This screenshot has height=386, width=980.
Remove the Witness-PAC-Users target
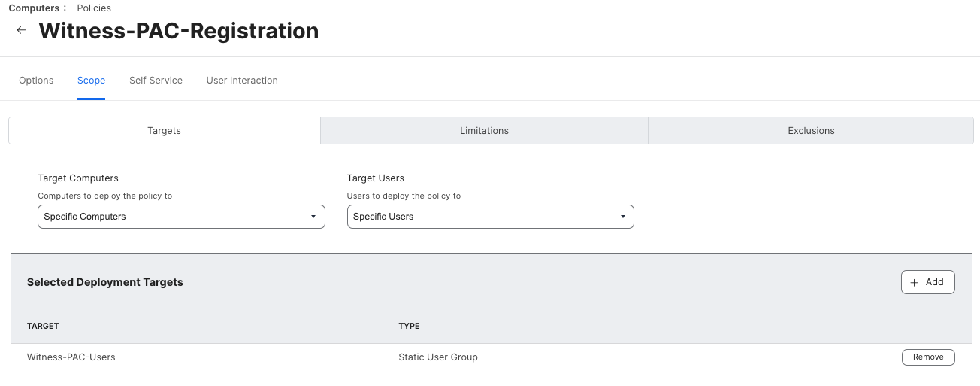pyautogui.click(x=927, y=357)
